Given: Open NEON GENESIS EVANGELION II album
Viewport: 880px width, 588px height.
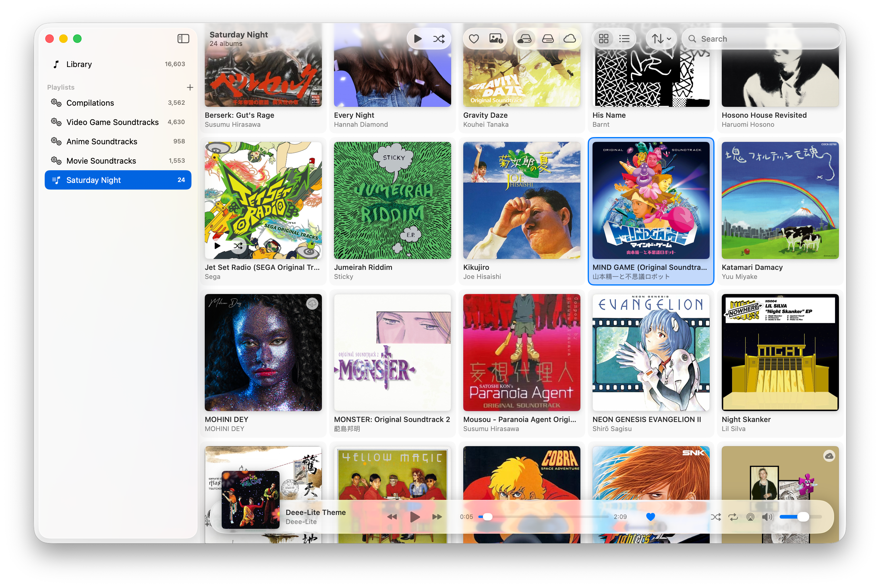Looking at the screenshot, I should click(651, 353).
